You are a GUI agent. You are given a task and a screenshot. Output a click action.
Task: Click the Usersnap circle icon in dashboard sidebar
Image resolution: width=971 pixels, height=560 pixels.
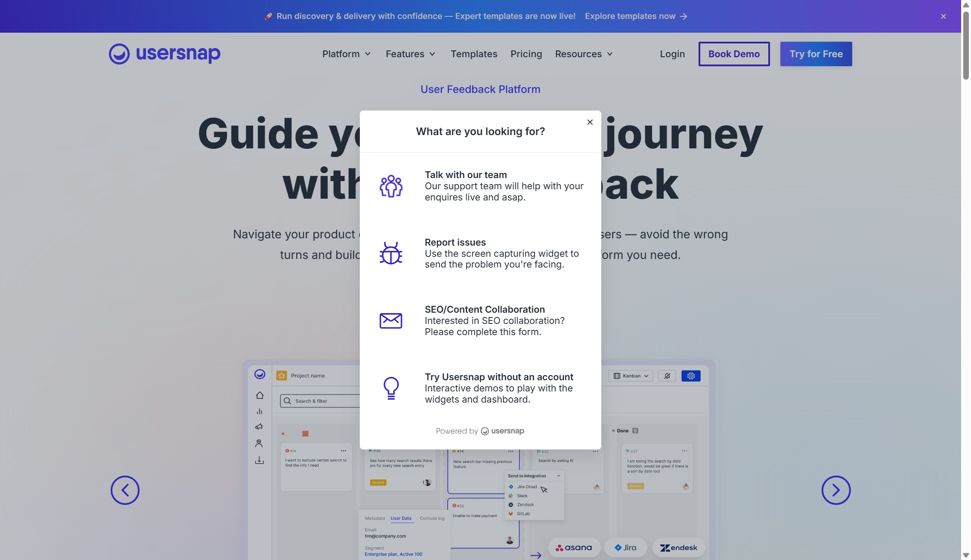[260, 374]
